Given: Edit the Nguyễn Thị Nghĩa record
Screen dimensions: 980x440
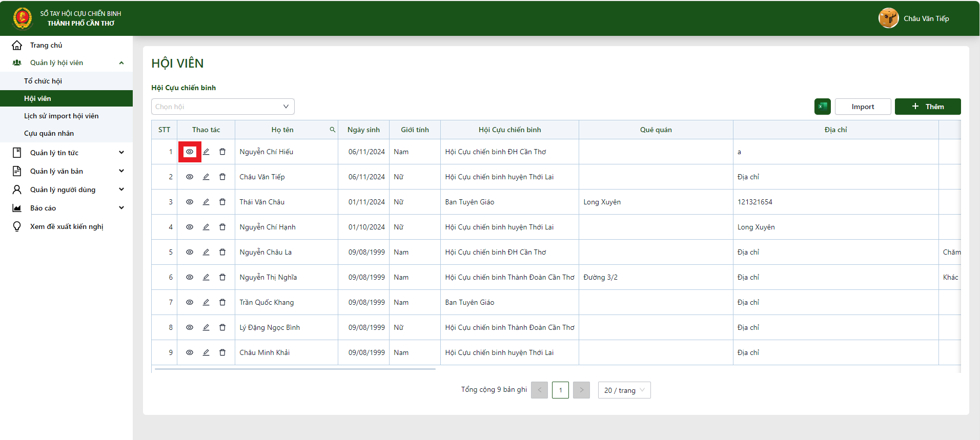Looking at the screenshot, I should click(x=206, y=277).
